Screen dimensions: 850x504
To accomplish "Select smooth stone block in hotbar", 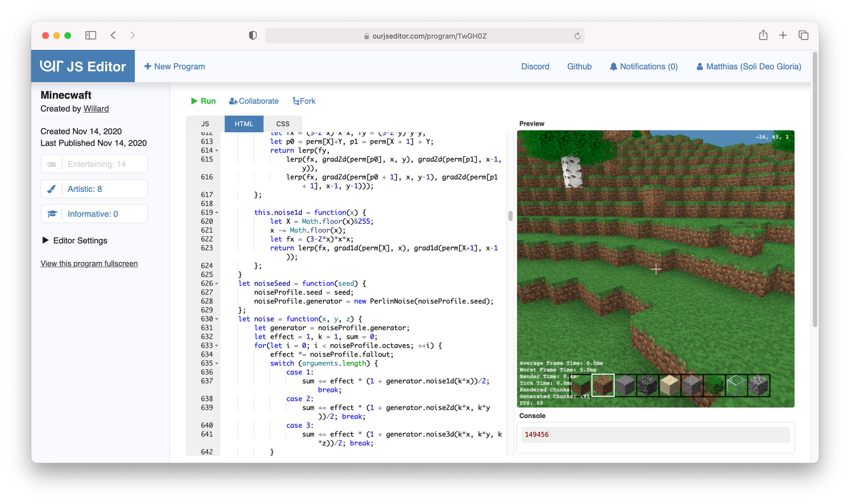I will (625, 386).
